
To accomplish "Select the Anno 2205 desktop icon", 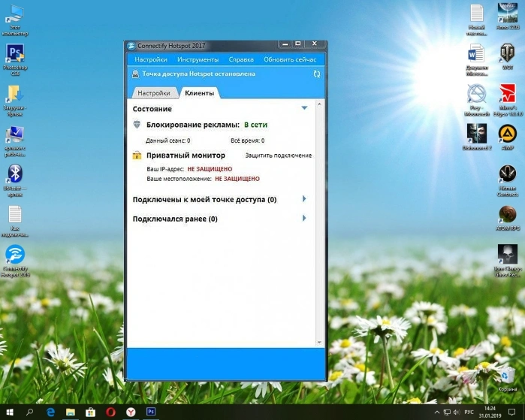I will [x=508, y=16].
